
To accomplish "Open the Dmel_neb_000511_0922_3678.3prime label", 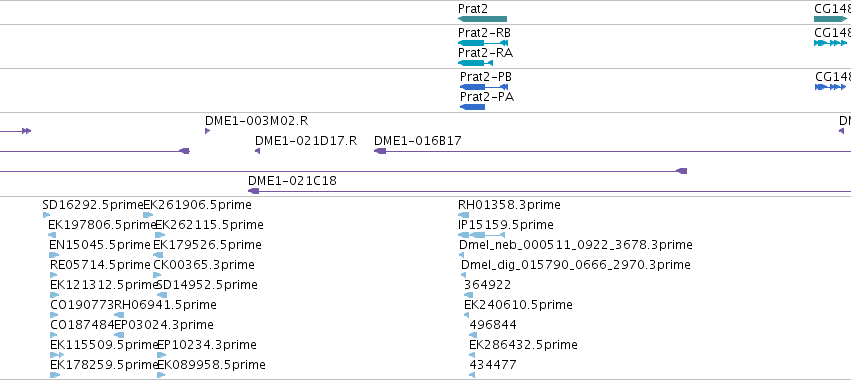I will pyautogui.click(x=576, y=245).
